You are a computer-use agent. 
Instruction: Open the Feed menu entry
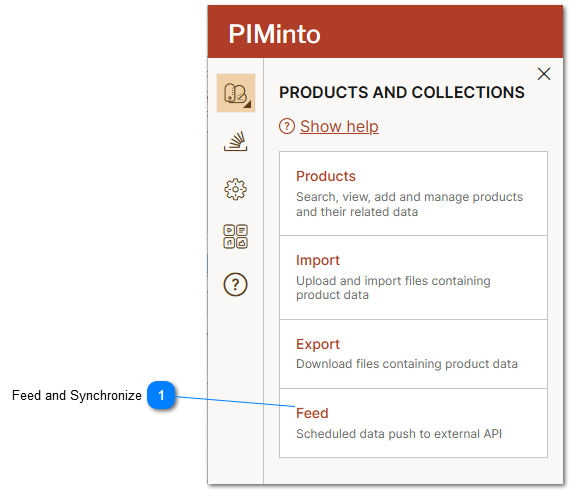[x=413, y=423]
